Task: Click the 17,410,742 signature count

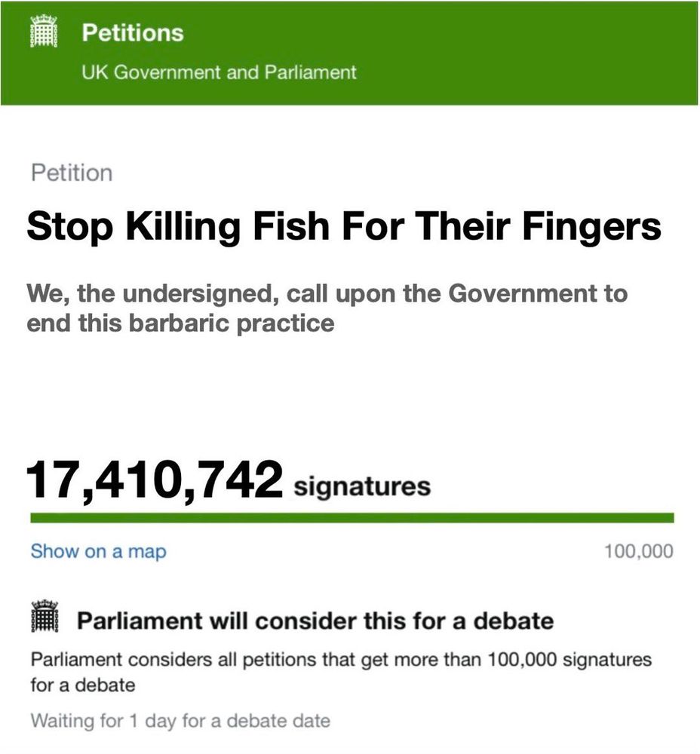Action: [x=155, y=480]
